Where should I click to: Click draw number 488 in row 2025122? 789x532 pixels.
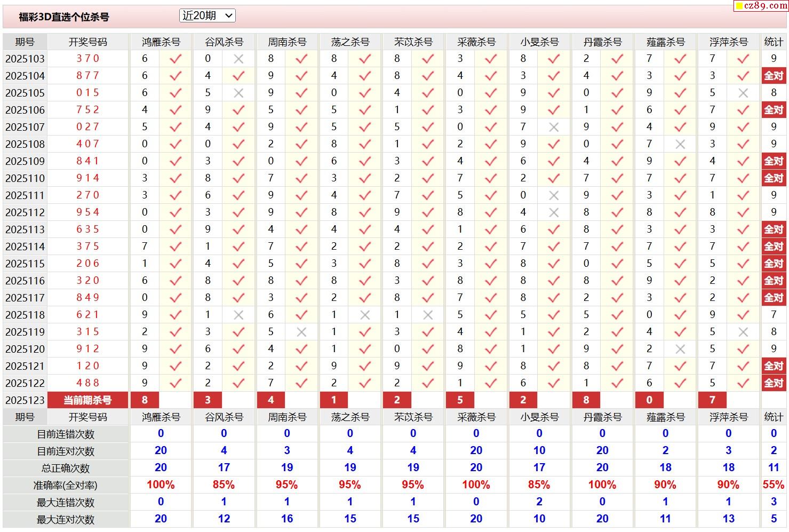87,383
